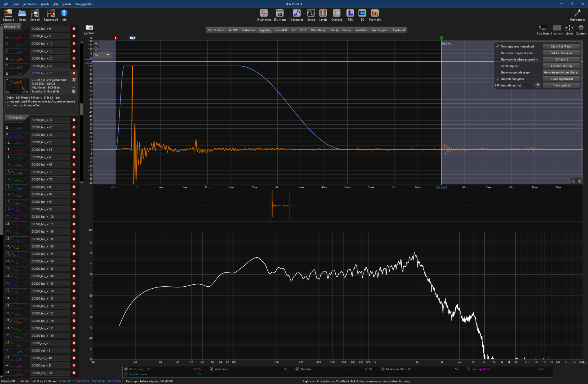Open the Graph menu
Viewport: 588px width, 384px height.
click(x=45, y=4)
